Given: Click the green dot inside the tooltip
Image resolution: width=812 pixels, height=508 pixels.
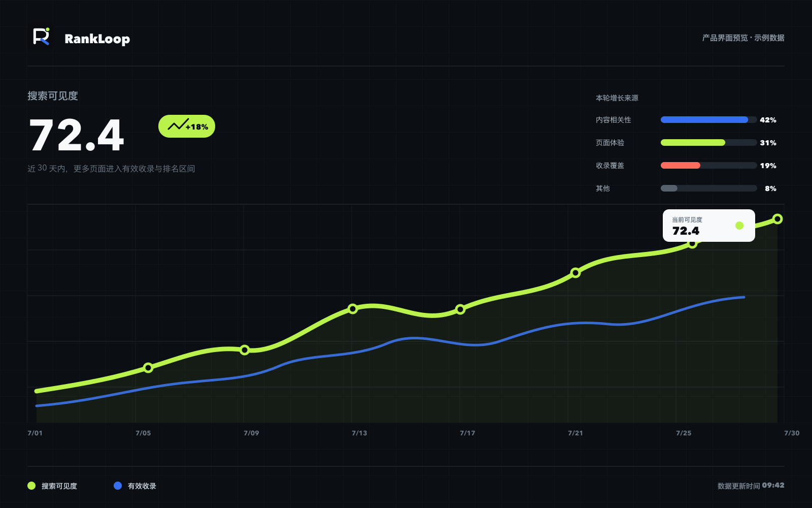Looking at the screenshot, I should point(739,226).
